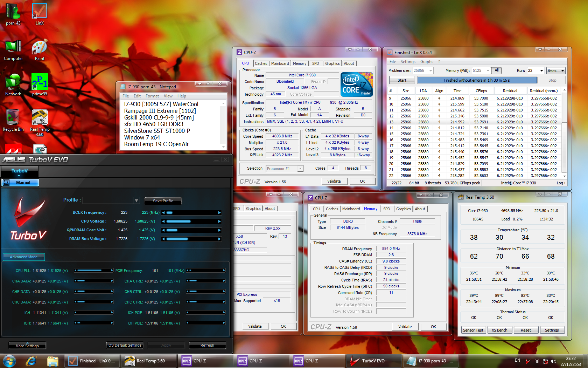588x368 pixels.
Task: Click the GFlops column header in LinX
Action: pos(481,91)
